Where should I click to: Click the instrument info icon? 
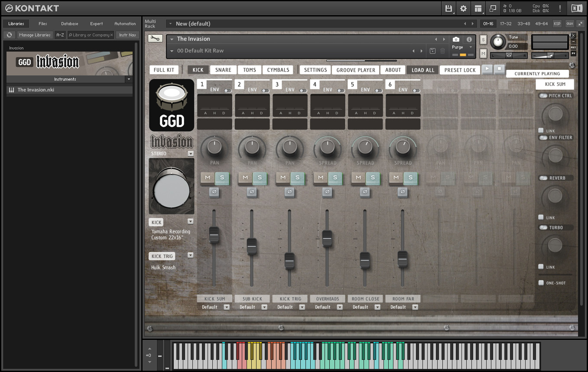click(469, 39)
